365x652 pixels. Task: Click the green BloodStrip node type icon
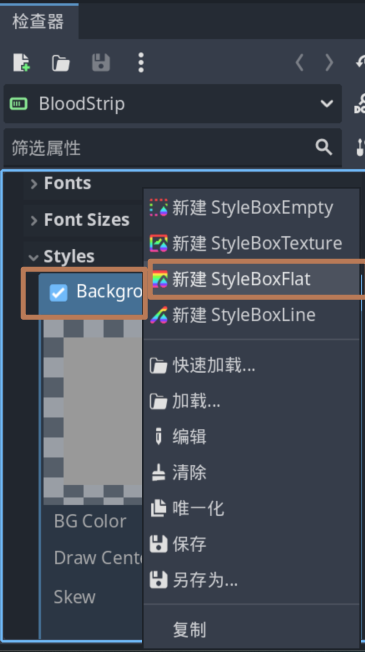coord(18,104)
